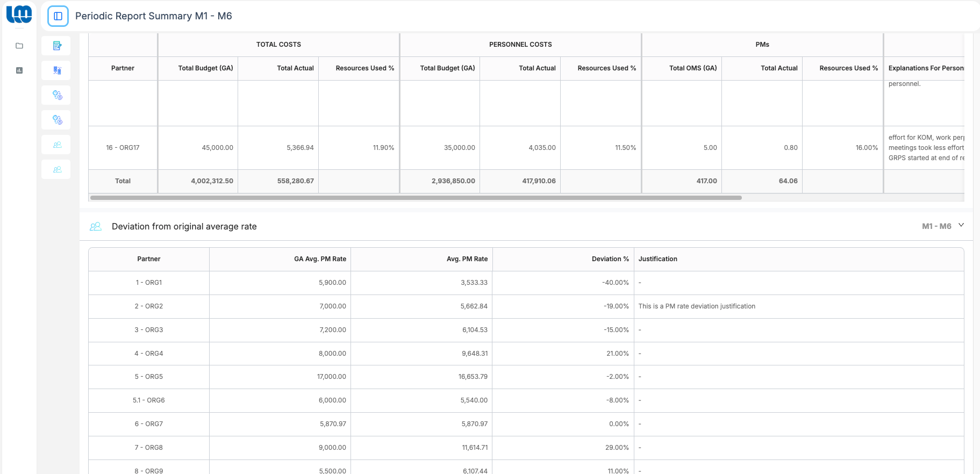
Task: Click the M1 - M6 period label
Action: pyautogui.click(x=936, y=226)
